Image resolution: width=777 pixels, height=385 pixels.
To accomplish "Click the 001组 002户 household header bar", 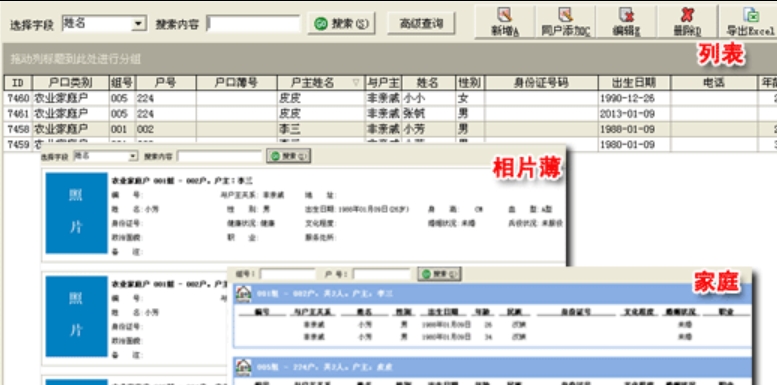I will (492, 294).
